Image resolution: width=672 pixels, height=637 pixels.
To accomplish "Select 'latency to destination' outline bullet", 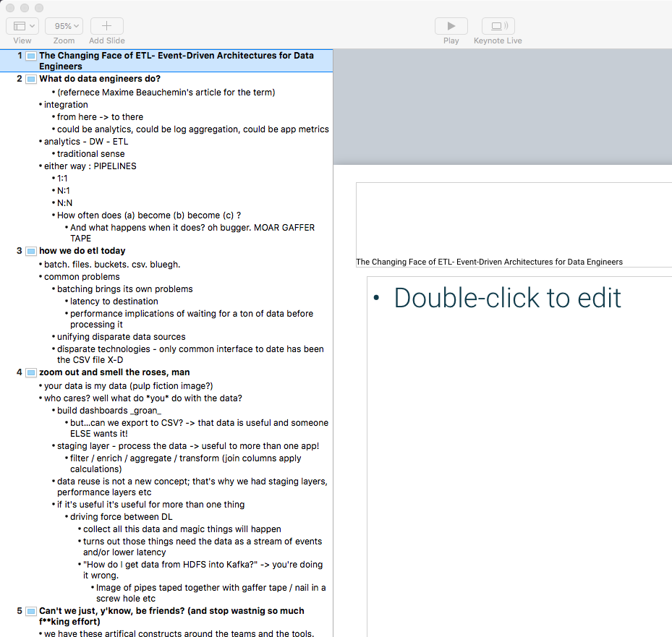I will [x=114, y=302].
